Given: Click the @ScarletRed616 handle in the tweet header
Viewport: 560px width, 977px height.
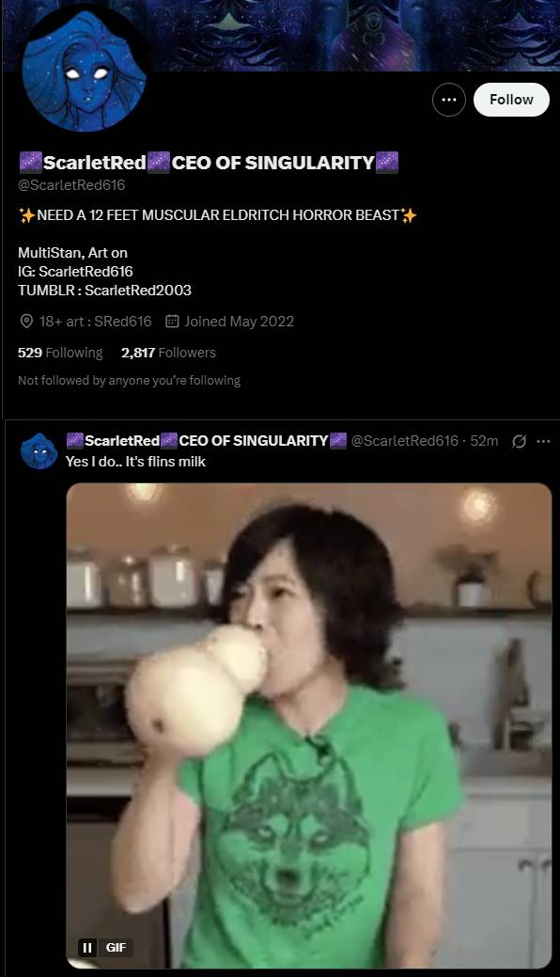Looking at the screenshot, I should 404,441.
